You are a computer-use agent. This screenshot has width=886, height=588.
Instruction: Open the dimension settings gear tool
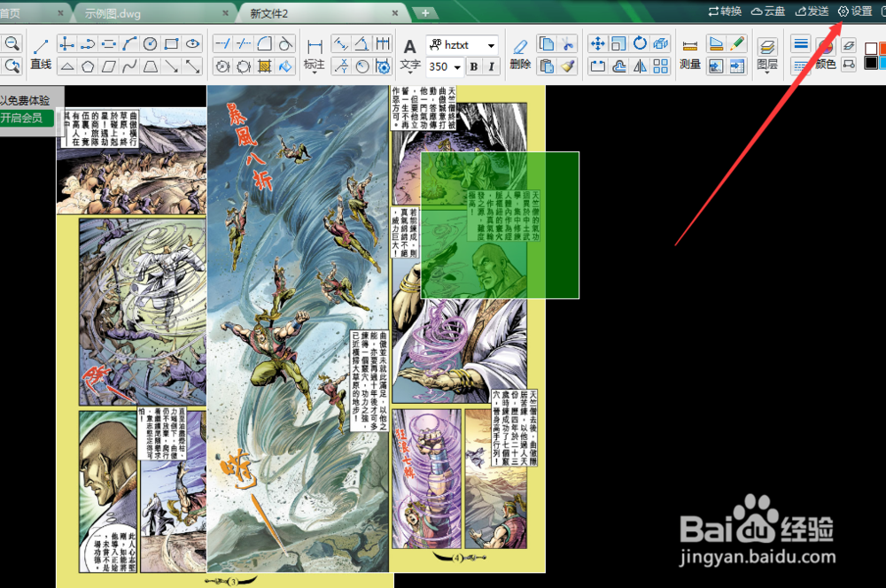383,66
